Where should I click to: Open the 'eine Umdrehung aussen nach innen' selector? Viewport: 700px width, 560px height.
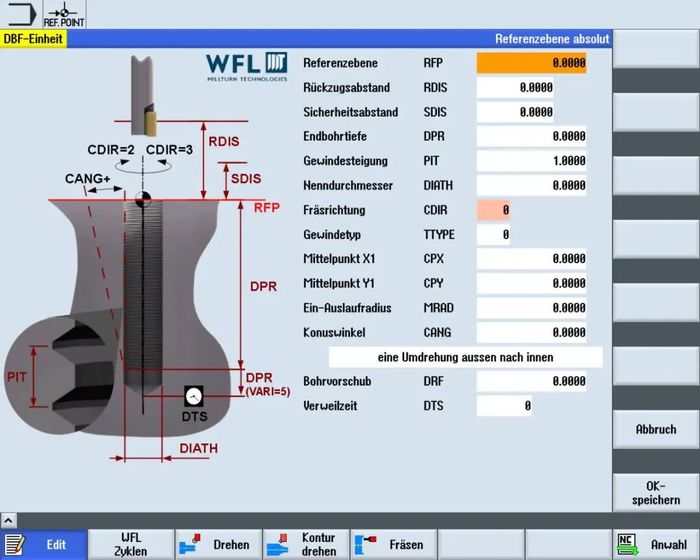(x=466, y=357)
